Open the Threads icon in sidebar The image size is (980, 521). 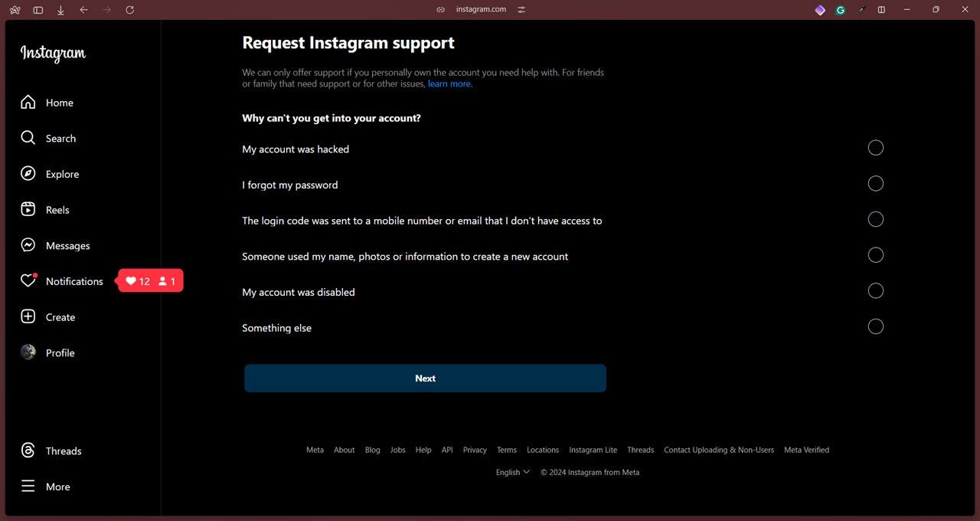(28, 451)
